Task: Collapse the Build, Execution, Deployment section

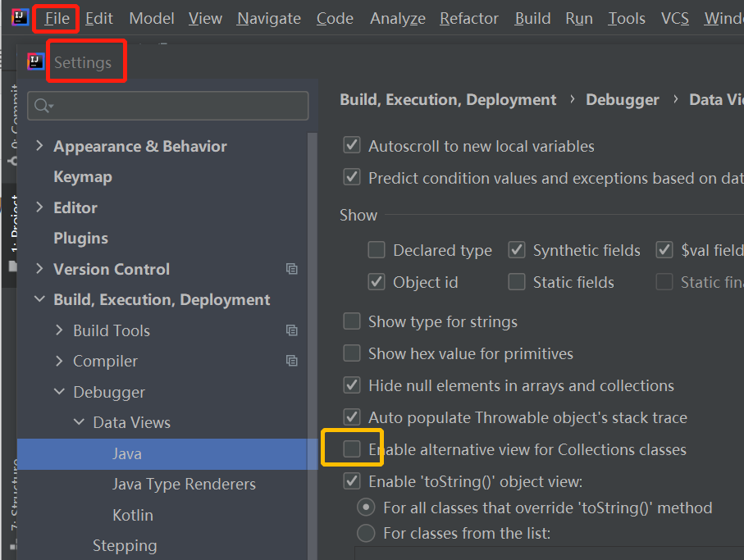Action: pyautogui.click(x=39, y=300)
